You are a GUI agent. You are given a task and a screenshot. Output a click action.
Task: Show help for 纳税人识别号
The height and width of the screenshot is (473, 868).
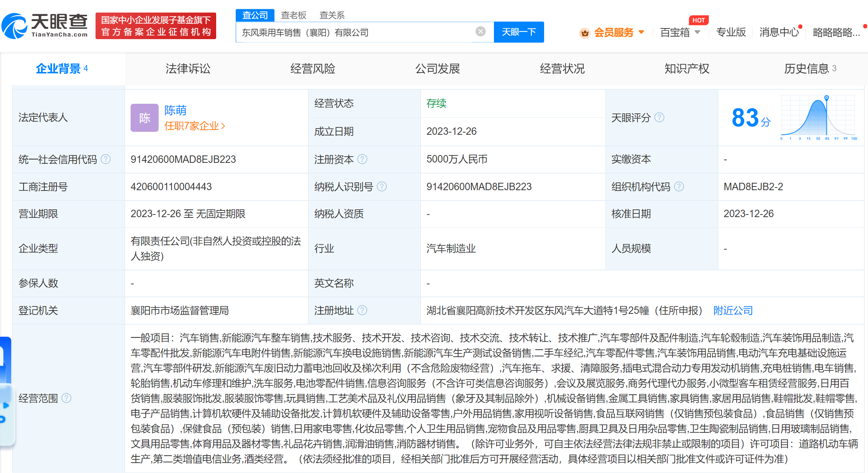coord(382,186)
